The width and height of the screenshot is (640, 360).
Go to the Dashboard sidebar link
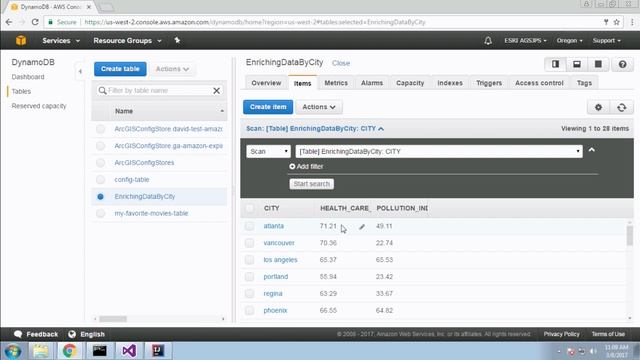[x=28, y=77]
